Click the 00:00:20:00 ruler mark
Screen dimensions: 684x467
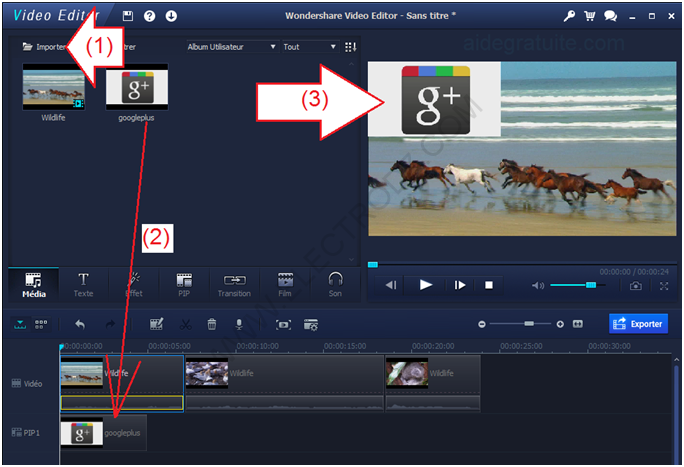[x=433, y=346]
